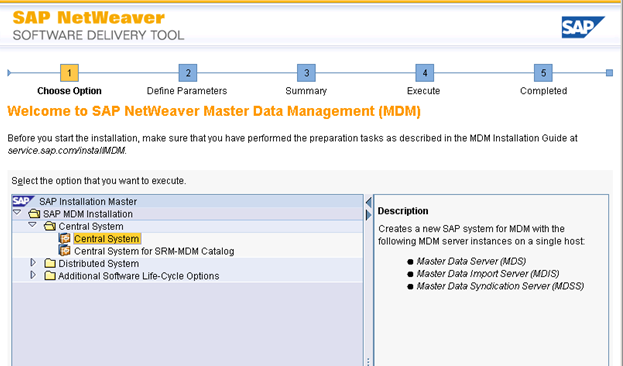This screenshot has width=623, height=366.
Task: Click the Central System option icon
Action: tap(64, 238)
